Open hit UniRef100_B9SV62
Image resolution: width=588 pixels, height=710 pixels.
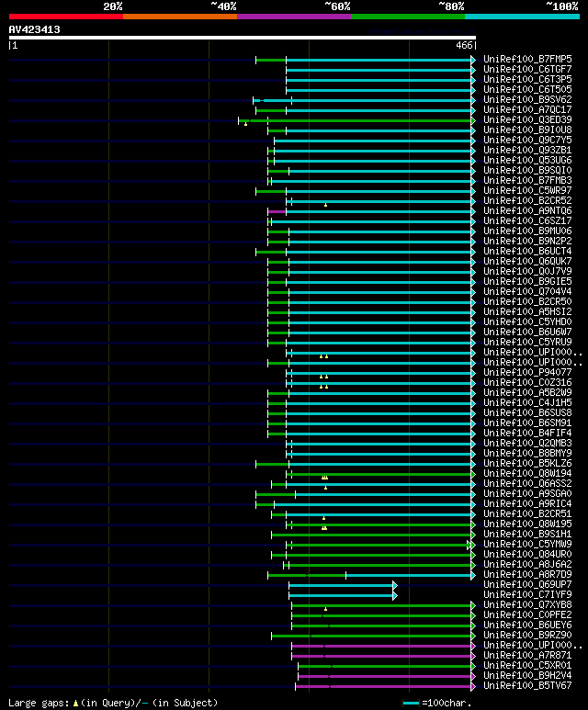pos(527,99)
